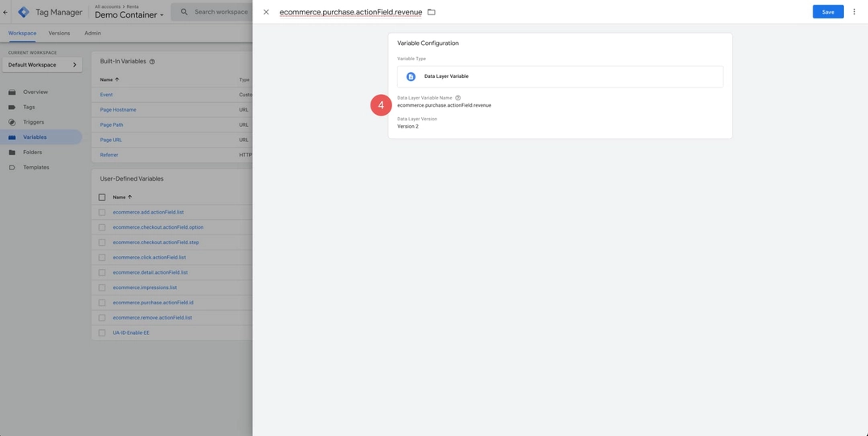Click the Templates outline icon
This screenshot has height=436, width=868.
coord(12,167)
